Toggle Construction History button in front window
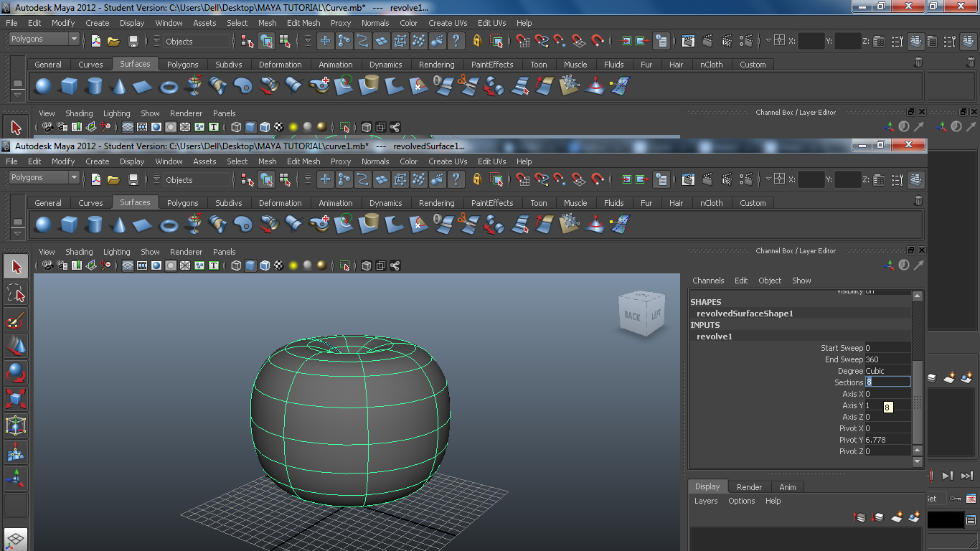This screenshot has height=551, width=980. [x=661, y=179]
